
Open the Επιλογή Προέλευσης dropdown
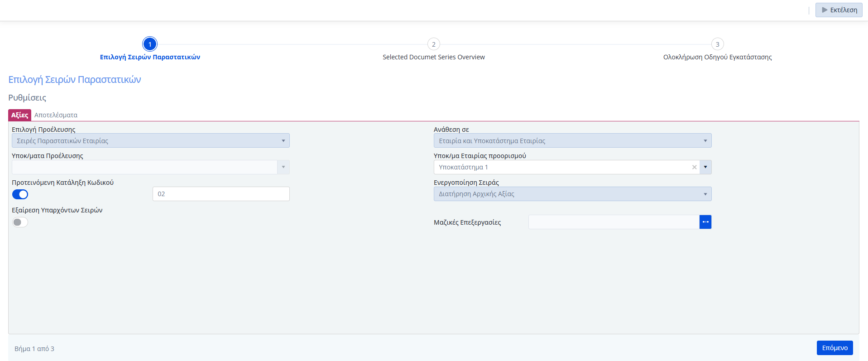coord(150,141)
